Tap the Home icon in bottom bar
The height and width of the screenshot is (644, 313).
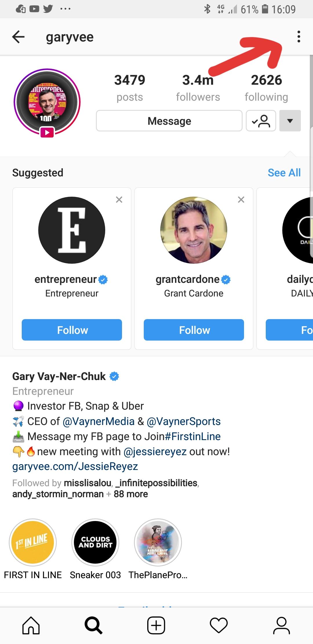31,625
